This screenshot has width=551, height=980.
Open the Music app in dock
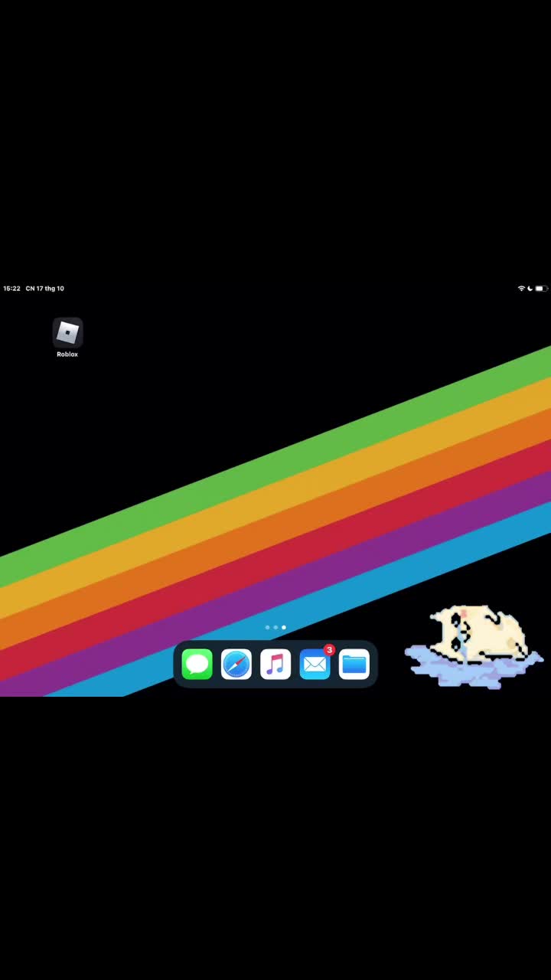(275, 665)
